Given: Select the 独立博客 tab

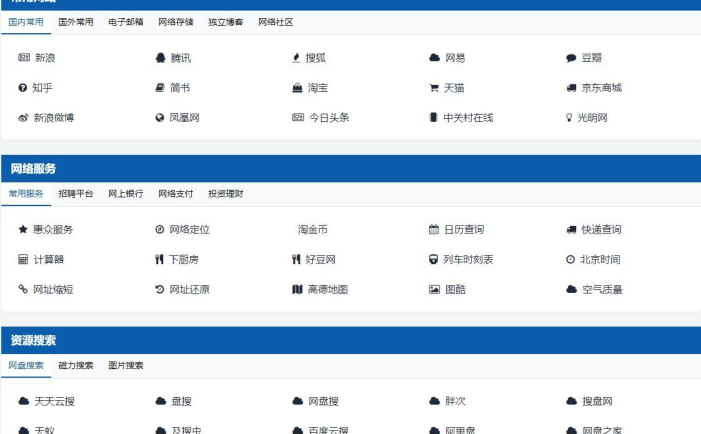Looking at the screenshot, I should 226,22.
